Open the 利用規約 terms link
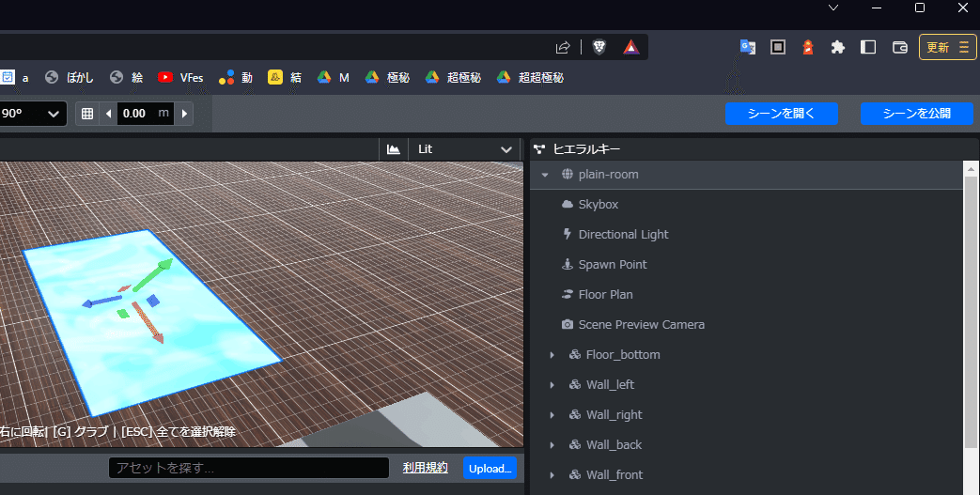 (x=425, y=468)
